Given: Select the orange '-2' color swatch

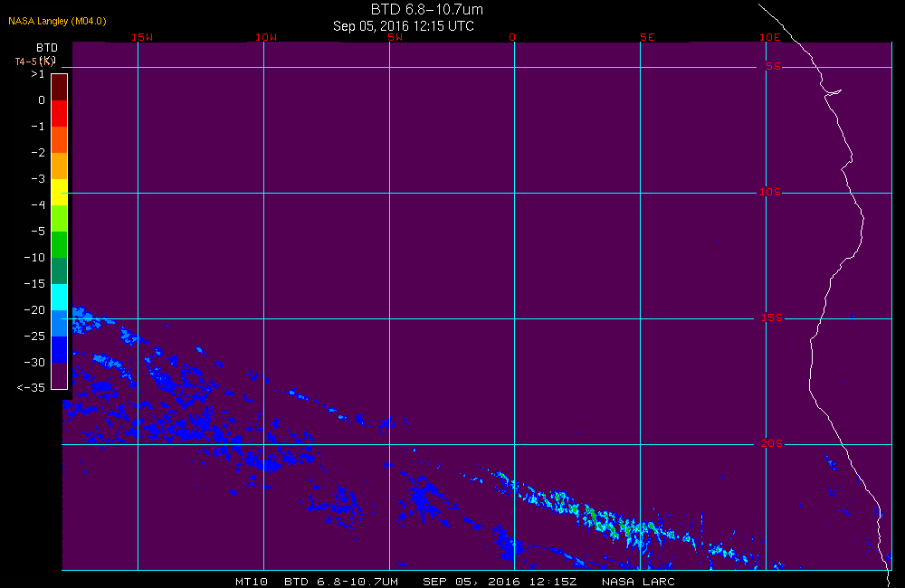Looking at the screenshot, I should point(60,166).
